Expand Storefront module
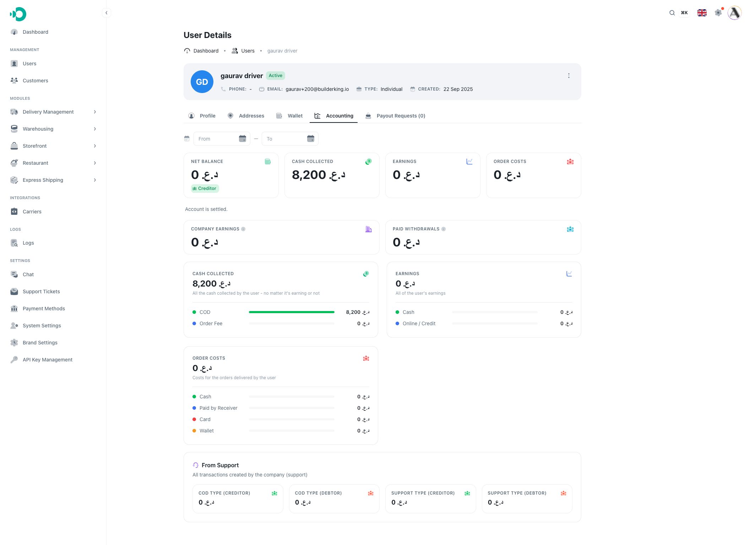 [x=53, y=146]
